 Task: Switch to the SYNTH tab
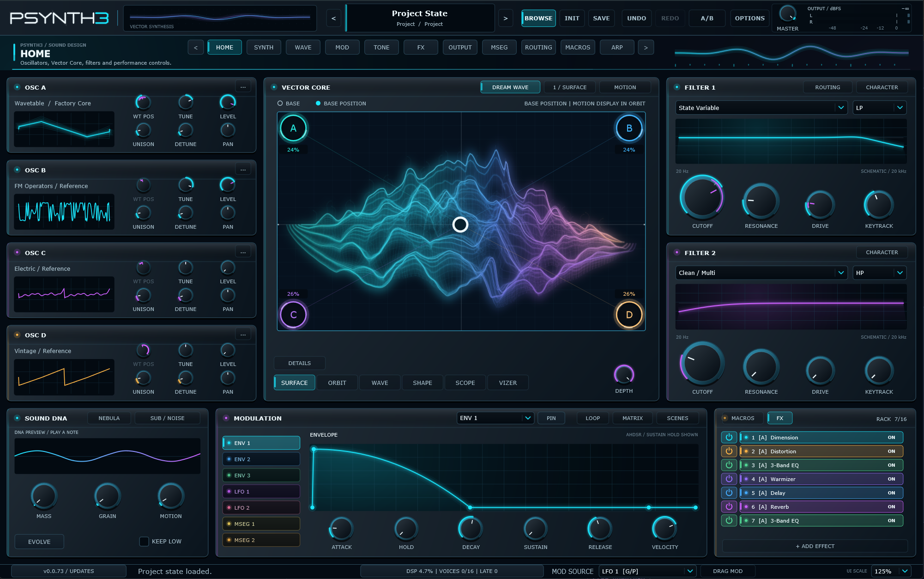click(264, 47)
